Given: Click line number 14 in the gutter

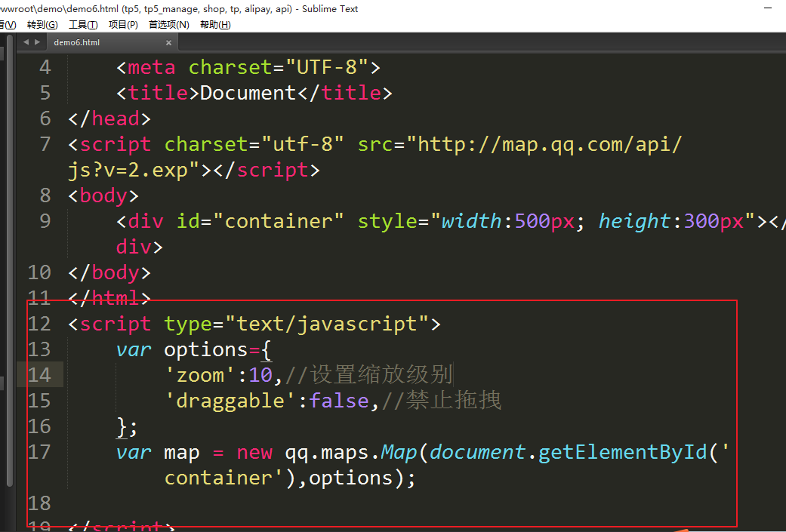Looking at the screenshot, I should [x=39, y=375].
